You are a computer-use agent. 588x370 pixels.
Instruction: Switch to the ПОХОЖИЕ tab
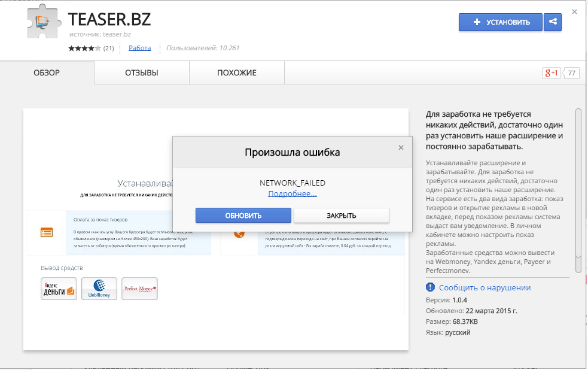[x=237, y=73]
